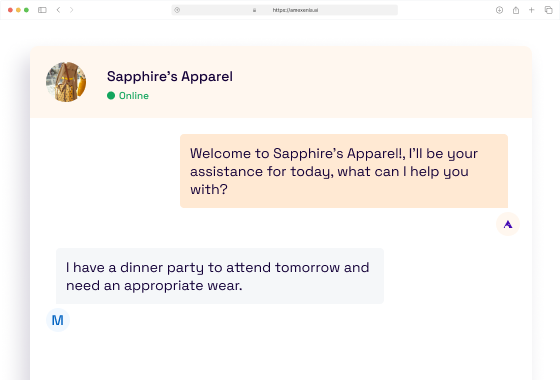The width and height of the screenshot is (560, 380).
Task: Click the yellow minimize window button
Action: [18, 10]
